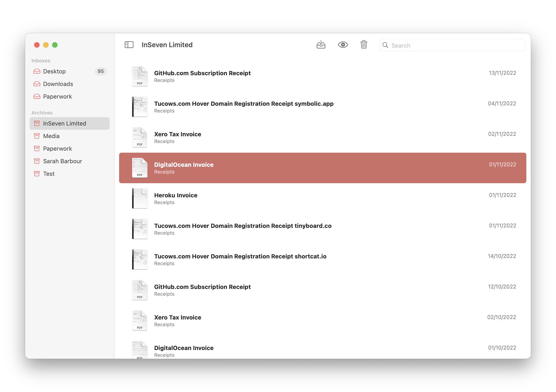This screenshot has height=392, width=556.
Task: Select Tucows receipt for shortcat.io
Action: pyautogui.click(x=322, y=259)
